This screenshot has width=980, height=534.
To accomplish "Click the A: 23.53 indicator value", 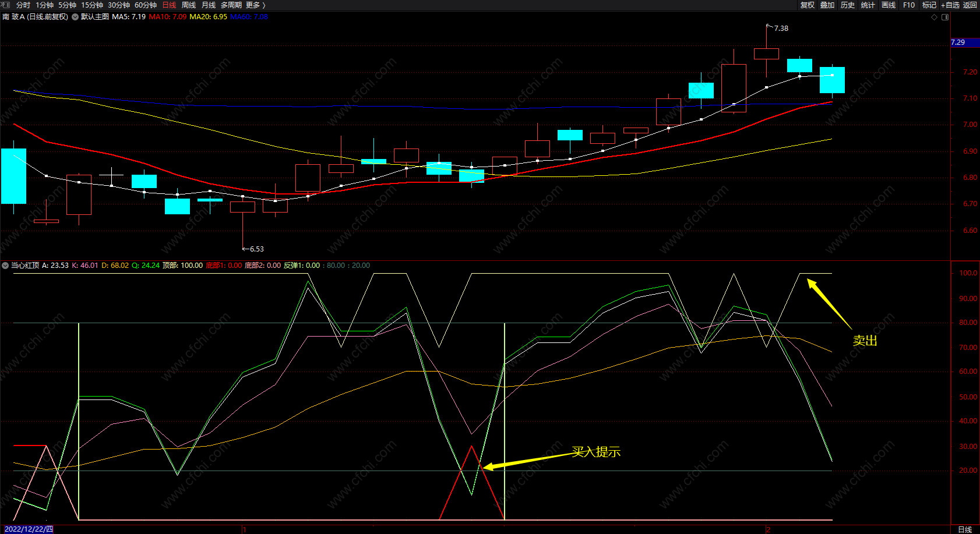I will pos(55,266).
